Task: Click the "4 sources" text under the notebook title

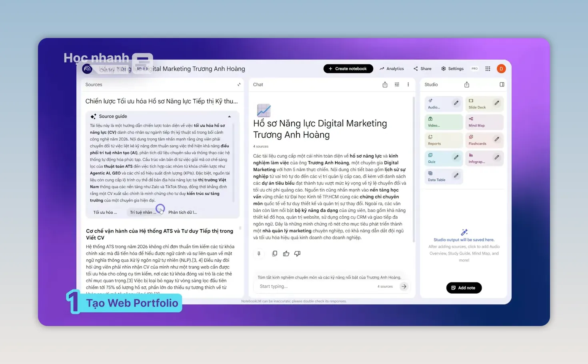Action: coord(261,146)
